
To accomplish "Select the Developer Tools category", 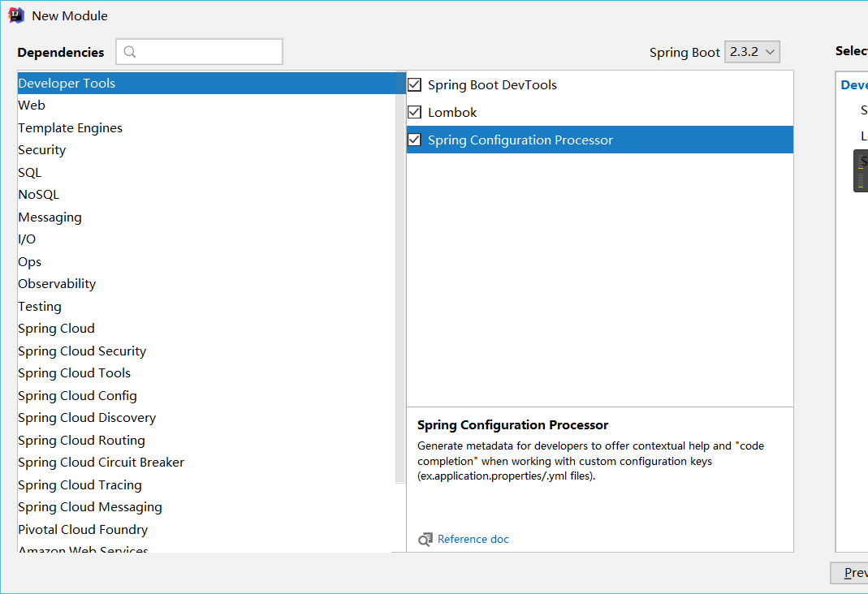I will point(206,83).
